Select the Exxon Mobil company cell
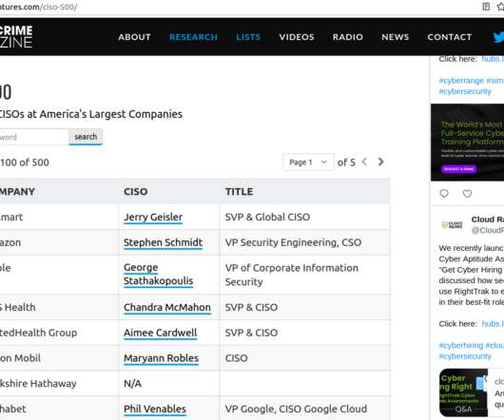The width and height of the screenshot is (504, 420). point(59,358)
